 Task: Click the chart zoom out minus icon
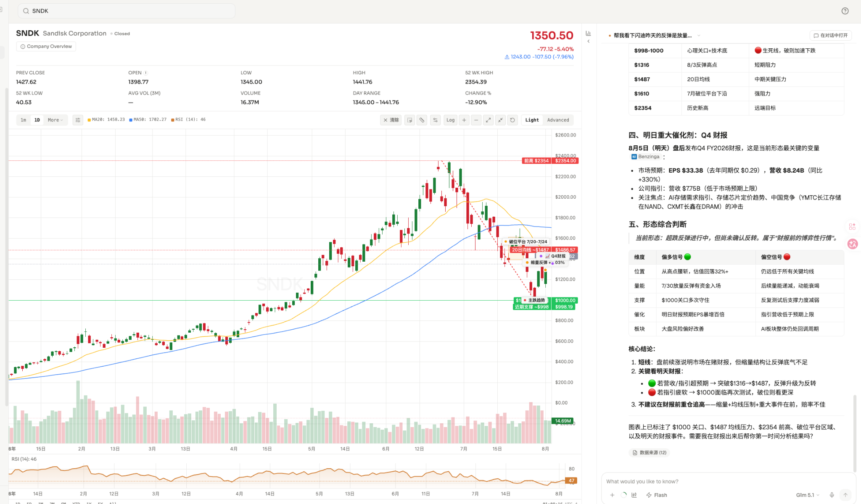coord(476,120)
